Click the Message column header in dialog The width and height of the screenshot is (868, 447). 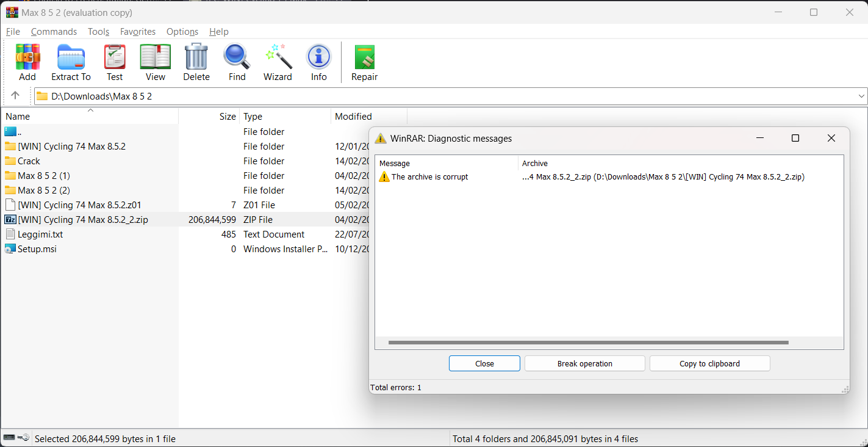point(447,163)
